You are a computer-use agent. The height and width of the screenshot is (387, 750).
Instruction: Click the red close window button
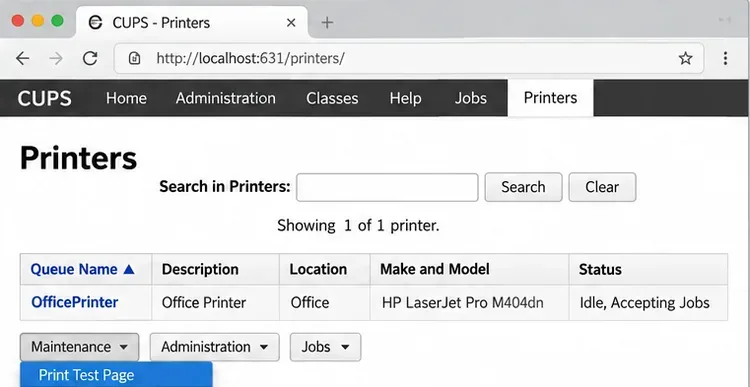[18, 21]
